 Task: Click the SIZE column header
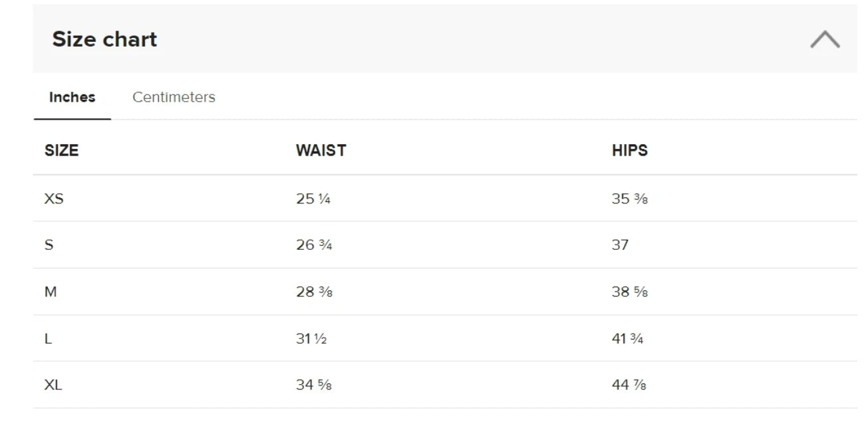(61, 150)
